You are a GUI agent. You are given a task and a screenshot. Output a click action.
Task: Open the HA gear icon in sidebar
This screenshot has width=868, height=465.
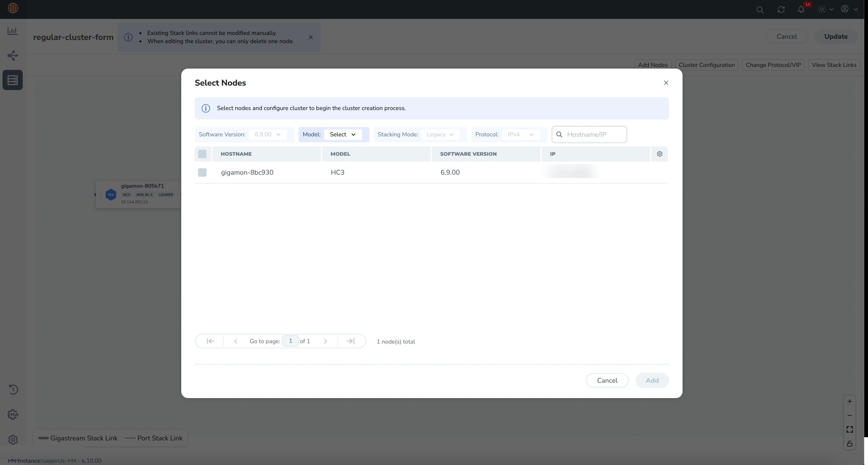click(x=13, y=415)
